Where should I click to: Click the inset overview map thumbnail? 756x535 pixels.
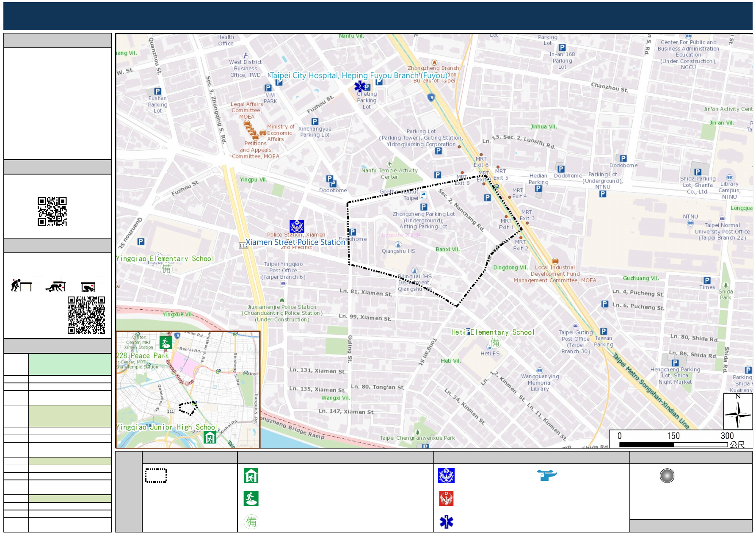(188, 390)
